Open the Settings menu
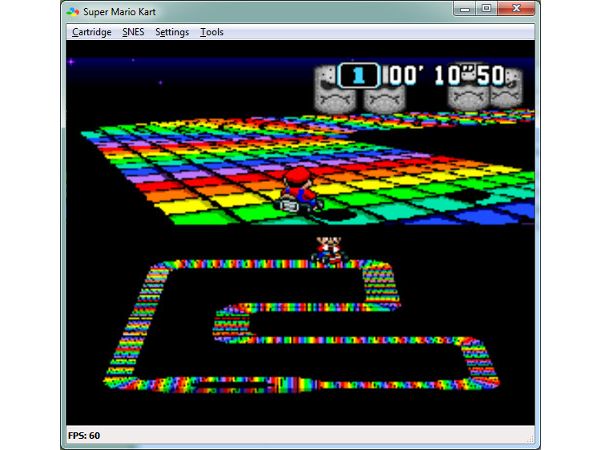Screen dimensions: 600x450 [x=172, y=32]
